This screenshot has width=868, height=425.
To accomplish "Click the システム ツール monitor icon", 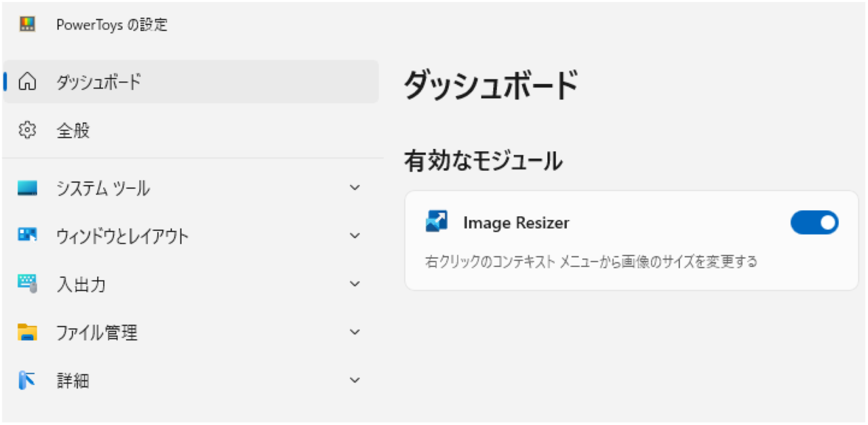I will click(x=28, y=188).
